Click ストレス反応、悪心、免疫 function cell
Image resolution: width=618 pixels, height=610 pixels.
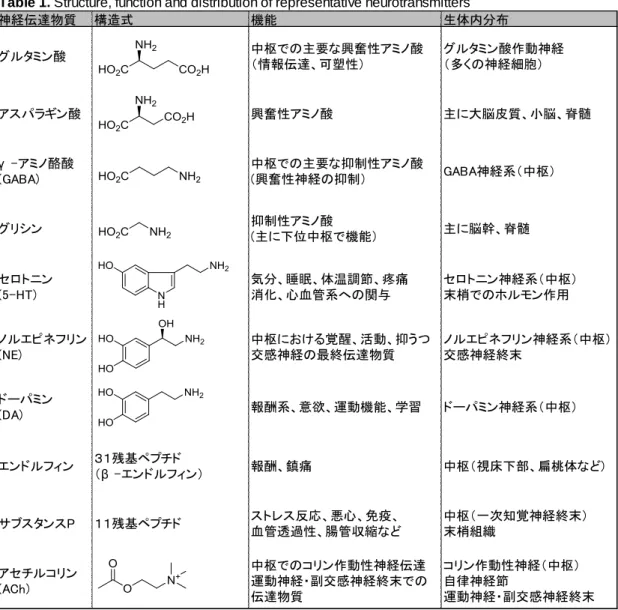coord(326,524)
